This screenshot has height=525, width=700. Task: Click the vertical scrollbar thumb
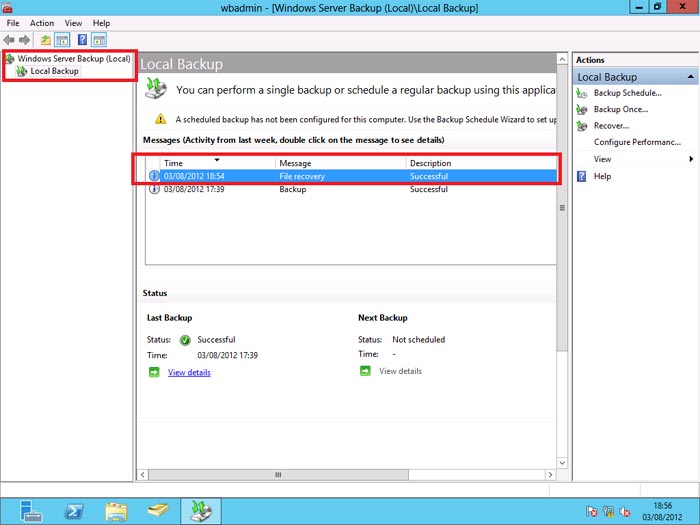(562, 208)
